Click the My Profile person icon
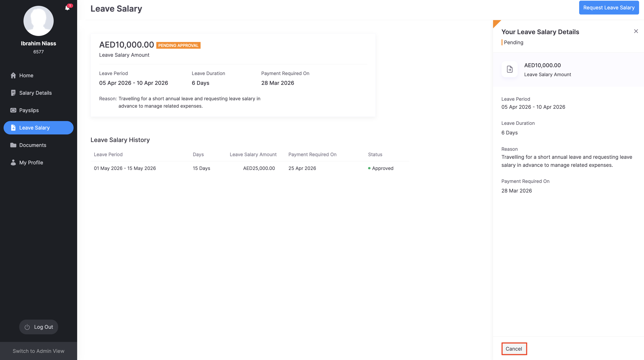 click(x=13, y=163)
